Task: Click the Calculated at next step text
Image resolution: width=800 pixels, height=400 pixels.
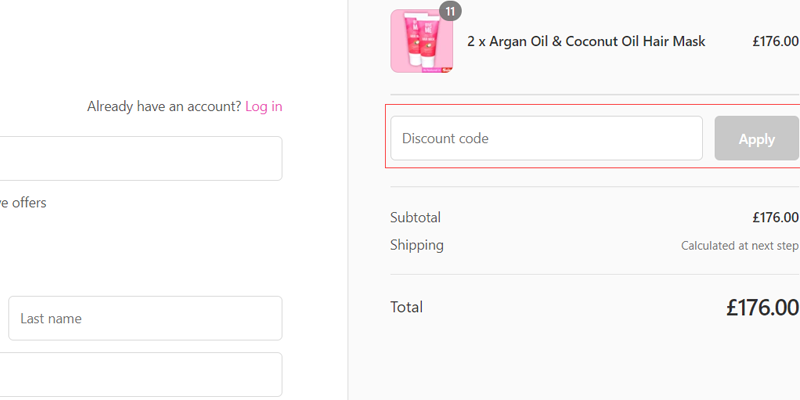Action: 739,246
